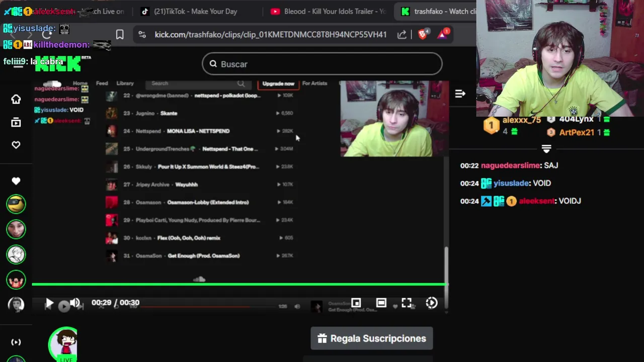Viewport: 644px width, 362px height.
Task: Click the Buscar search field
Action: tap(322, 64)
